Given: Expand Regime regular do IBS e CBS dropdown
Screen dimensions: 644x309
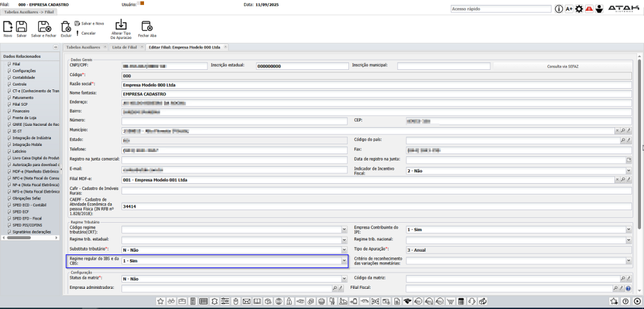Looking at the screenshot, I should point(344,261).
